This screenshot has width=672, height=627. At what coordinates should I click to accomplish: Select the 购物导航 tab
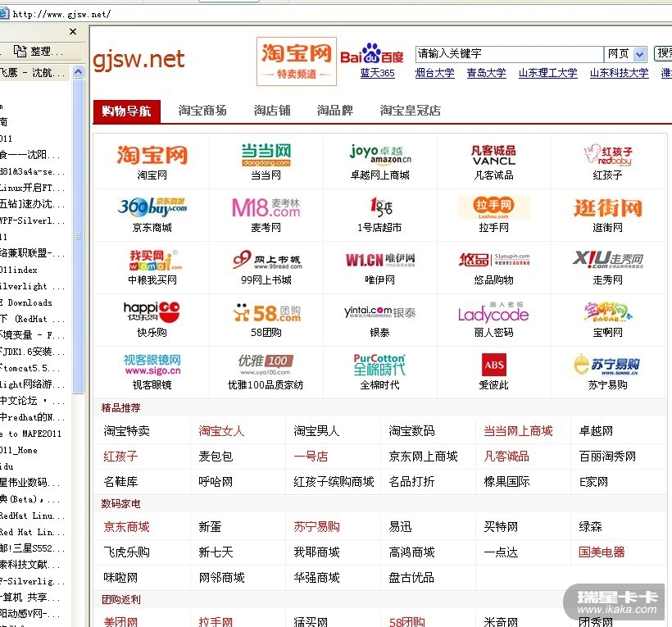126,111
